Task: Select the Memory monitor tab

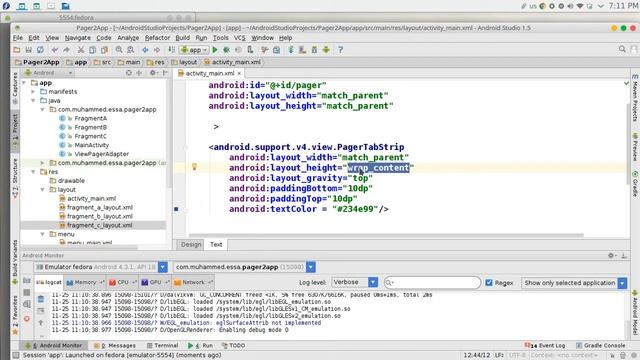Action: click(x=84, y=282)
